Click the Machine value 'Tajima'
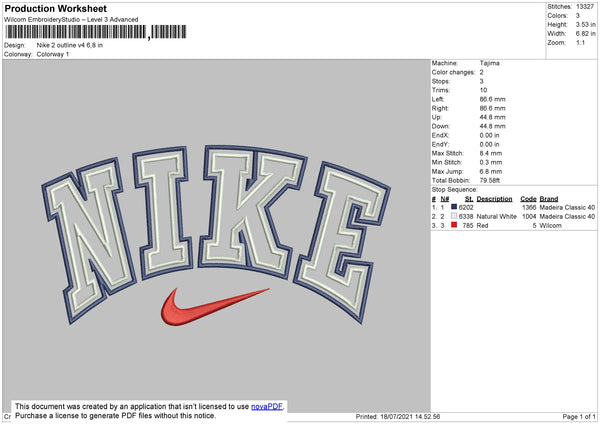This screenshot has width=600, height=424. tap(489, 63)
